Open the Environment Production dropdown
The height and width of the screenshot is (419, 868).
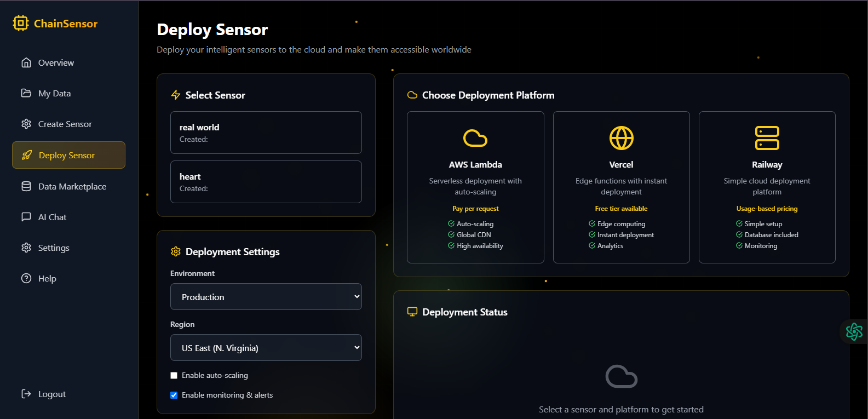pos(266,296)
